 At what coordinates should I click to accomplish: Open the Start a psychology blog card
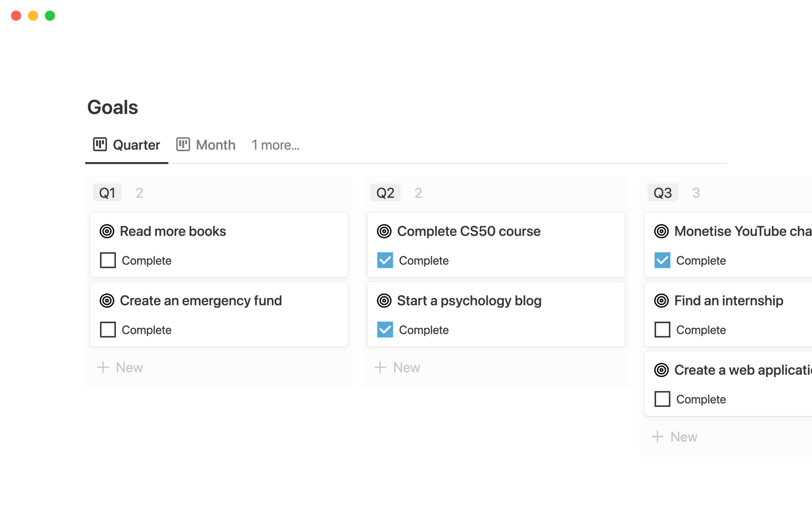coord(469,301)
